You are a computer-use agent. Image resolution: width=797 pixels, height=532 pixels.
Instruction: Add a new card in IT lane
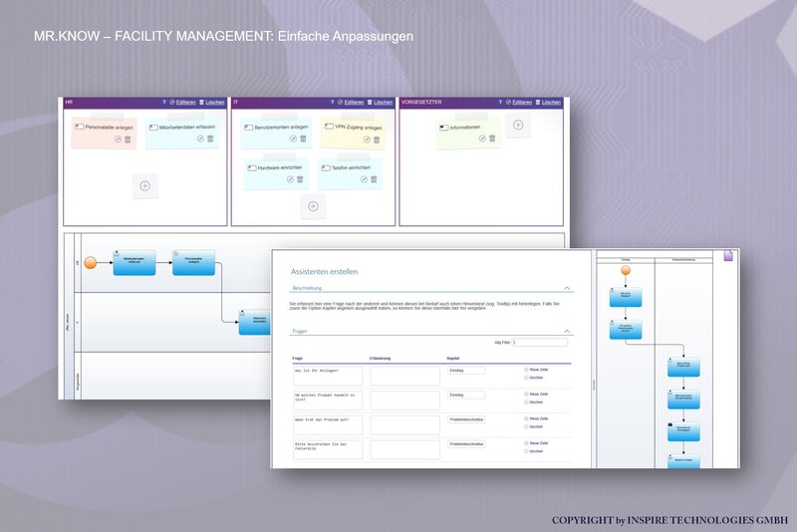tap(313, 206)
